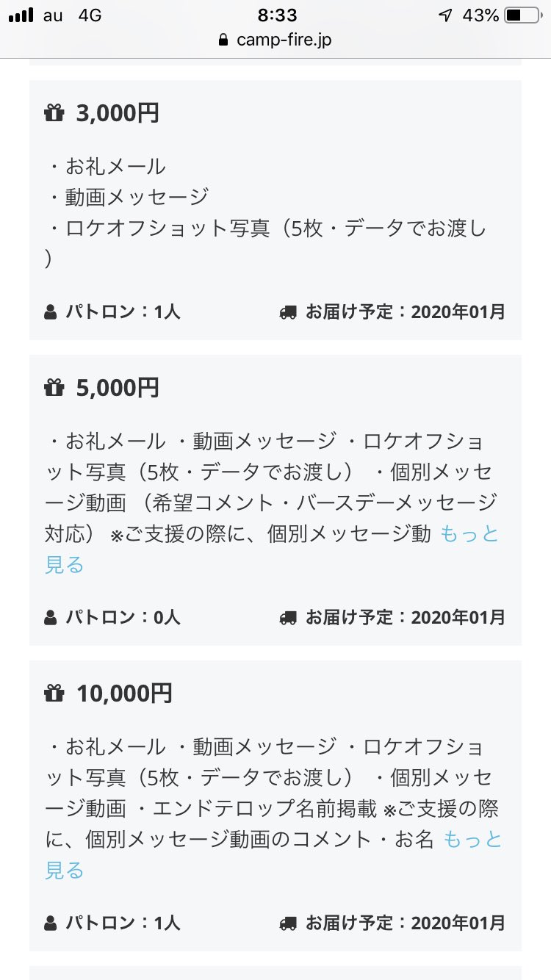Select the 10,000円 reward heading
The image size is (551, 980).
point(124,693)
